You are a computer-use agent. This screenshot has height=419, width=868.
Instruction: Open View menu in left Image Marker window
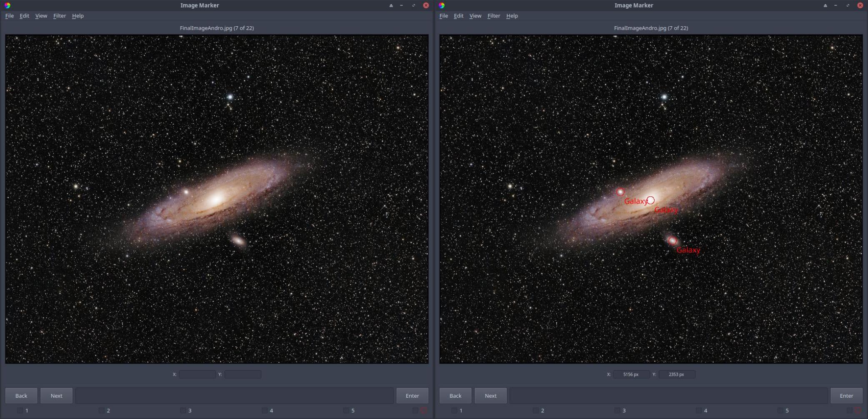click(41, 16)
